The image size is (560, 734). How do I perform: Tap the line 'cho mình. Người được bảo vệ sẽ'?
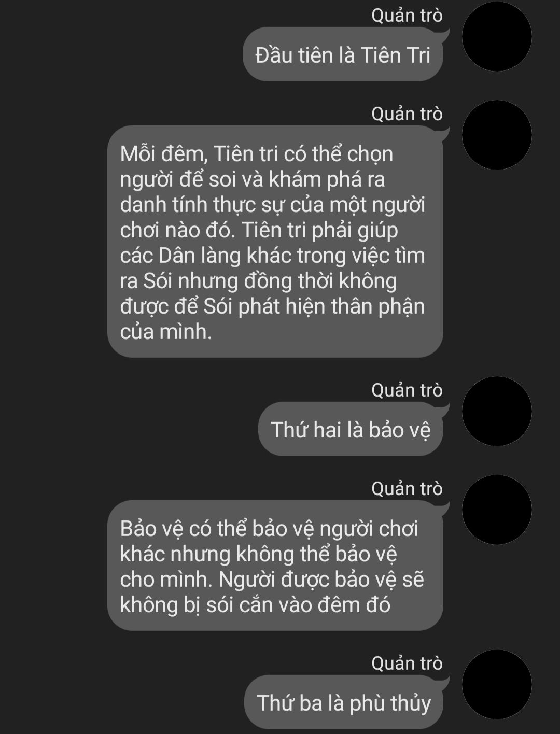coord(272,580)
